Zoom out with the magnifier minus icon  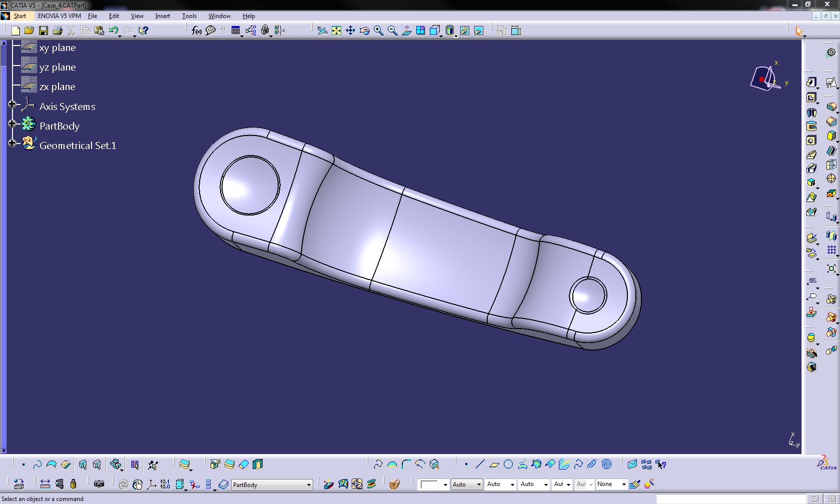click(393, 30)
